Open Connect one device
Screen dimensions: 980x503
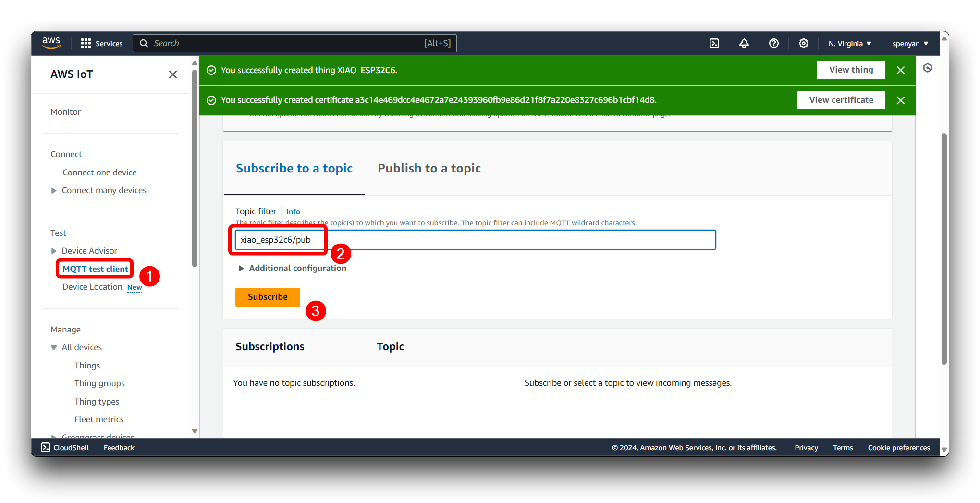(x=99, y=172)
